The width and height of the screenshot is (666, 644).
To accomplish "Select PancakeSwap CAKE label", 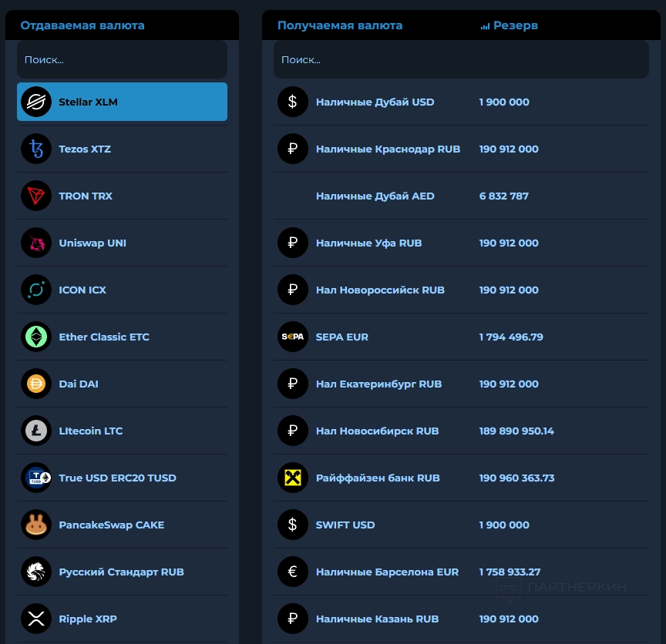I will click(x=111, y=525).
